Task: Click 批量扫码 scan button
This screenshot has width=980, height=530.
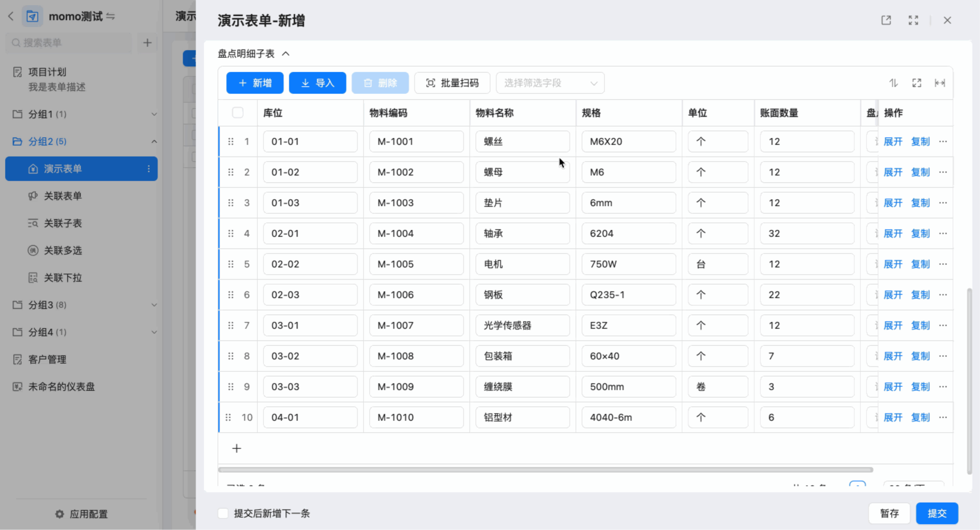Action: point(452,83)
